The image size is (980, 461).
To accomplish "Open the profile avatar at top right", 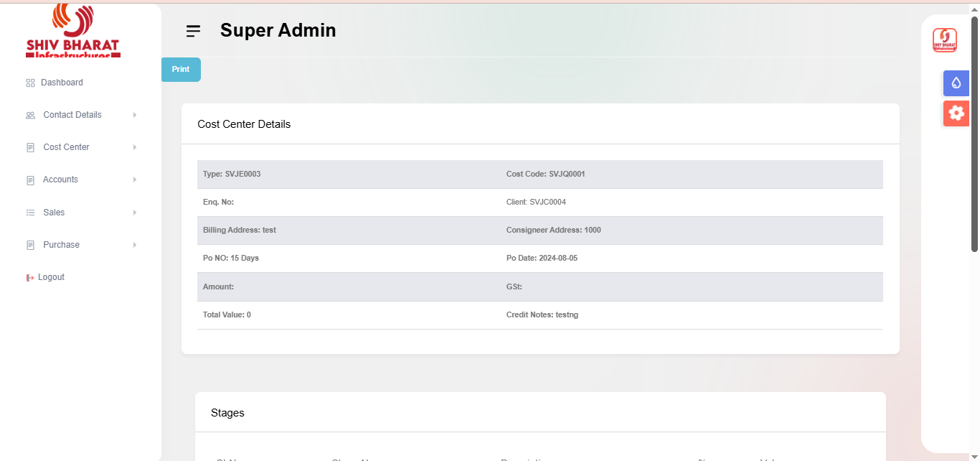I will point(944,40).
